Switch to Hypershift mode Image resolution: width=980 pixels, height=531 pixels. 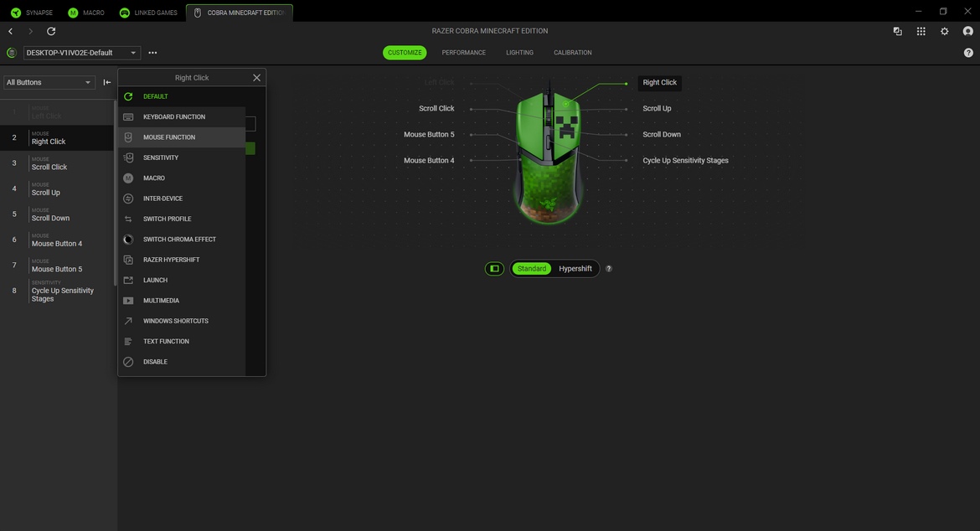point(575,269)
